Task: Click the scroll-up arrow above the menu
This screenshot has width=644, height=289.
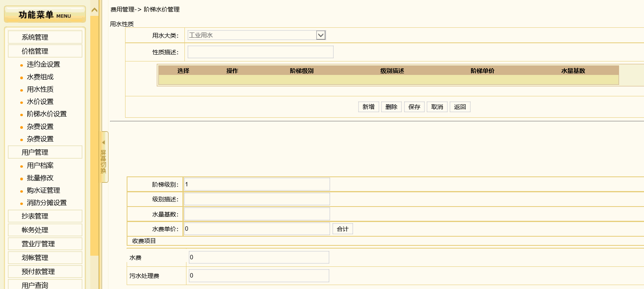Action: (94, 10)
